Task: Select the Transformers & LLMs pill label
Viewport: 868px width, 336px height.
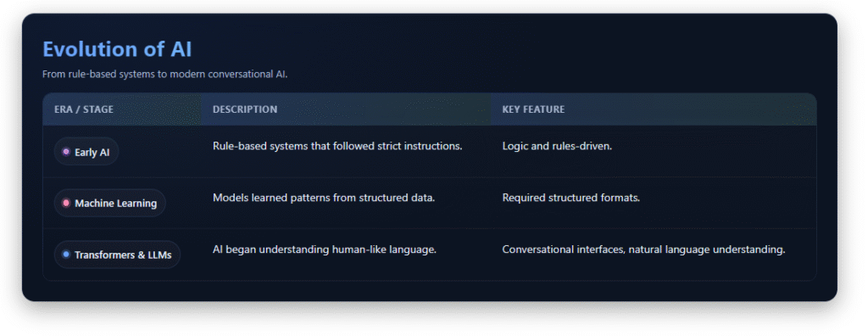Action: click(x=117, y=255)
